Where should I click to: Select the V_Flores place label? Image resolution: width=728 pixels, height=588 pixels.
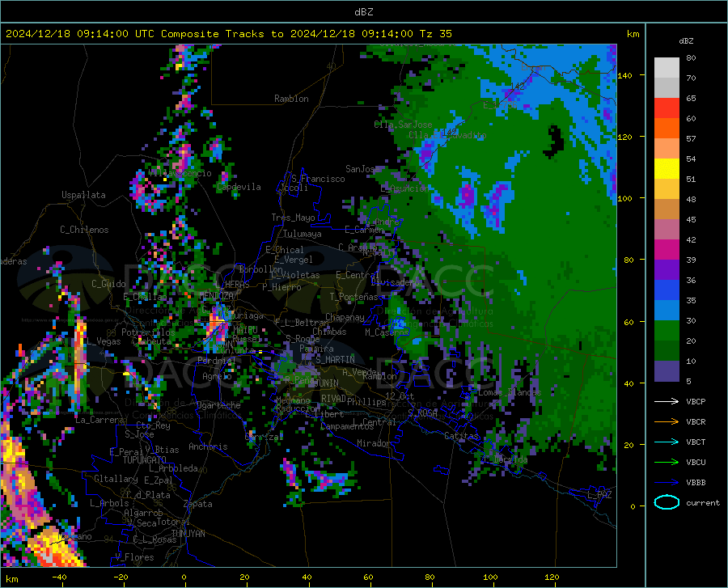pyautogui.click(x=134, y=557)
